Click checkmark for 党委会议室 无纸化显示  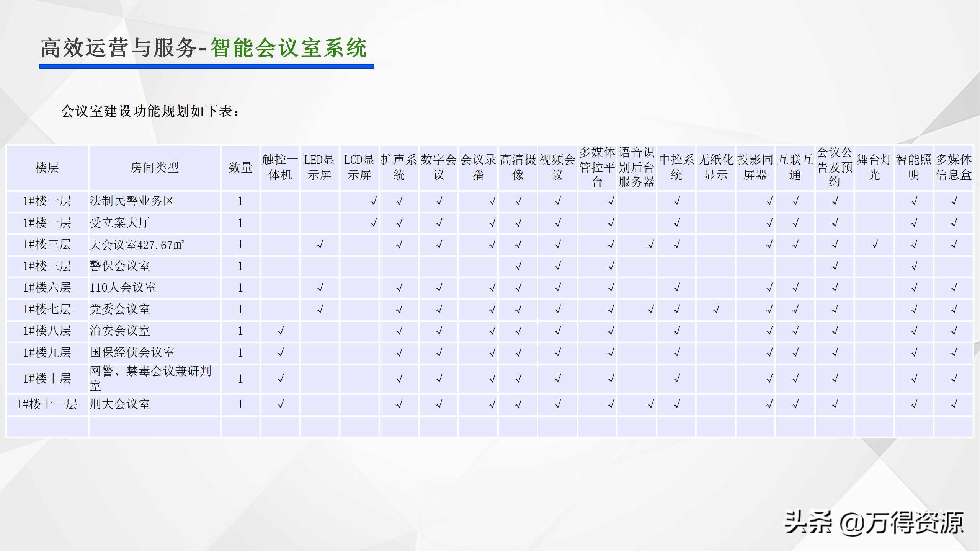pos(716,309)
